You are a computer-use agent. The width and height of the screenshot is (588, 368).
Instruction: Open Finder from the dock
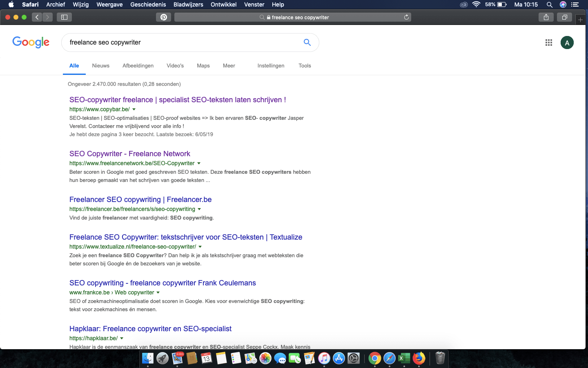coord(148,359)
